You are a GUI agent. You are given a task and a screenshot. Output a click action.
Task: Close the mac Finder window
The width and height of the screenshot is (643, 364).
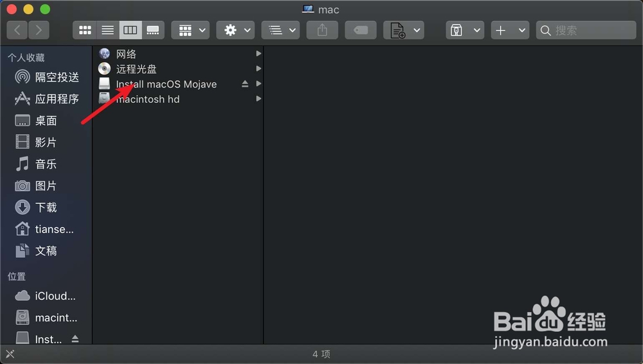tap(12, 9)
